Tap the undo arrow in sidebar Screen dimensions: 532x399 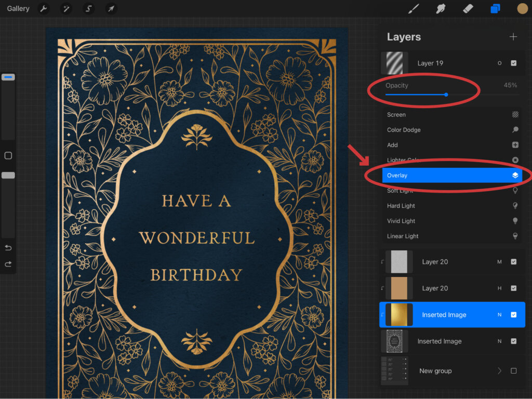(8, 247)
